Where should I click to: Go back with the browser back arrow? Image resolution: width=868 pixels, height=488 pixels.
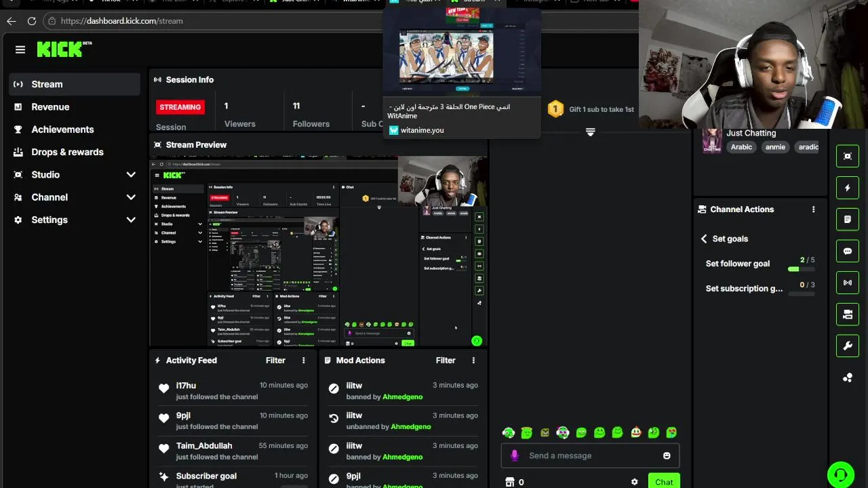coord(12,21)
